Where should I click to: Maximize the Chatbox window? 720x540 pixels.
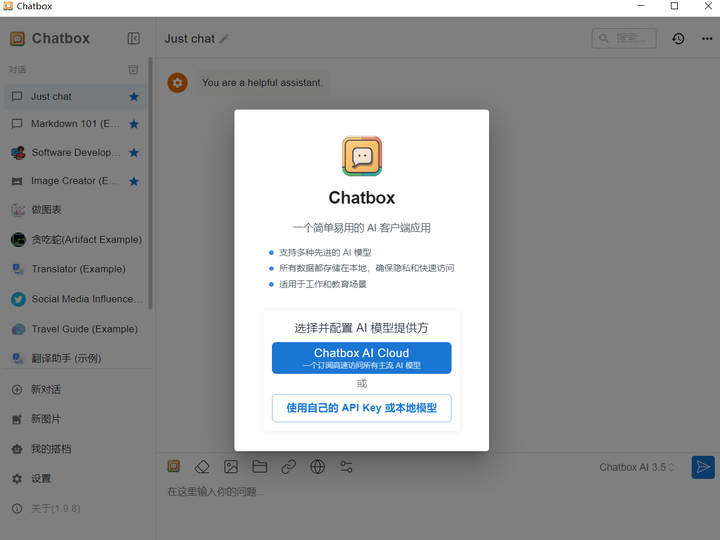(x=674, y=6)
